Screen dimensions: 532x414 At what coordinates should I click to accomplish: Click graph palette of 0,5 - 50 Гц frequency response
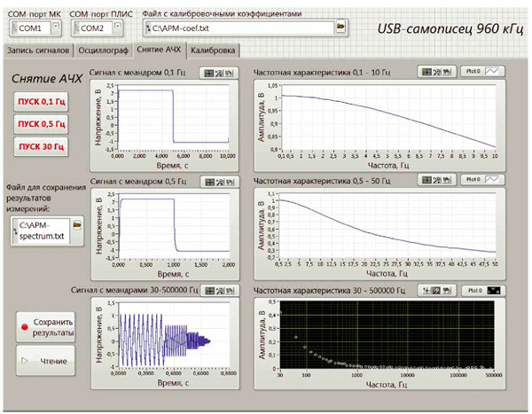(x=435, y=179)
